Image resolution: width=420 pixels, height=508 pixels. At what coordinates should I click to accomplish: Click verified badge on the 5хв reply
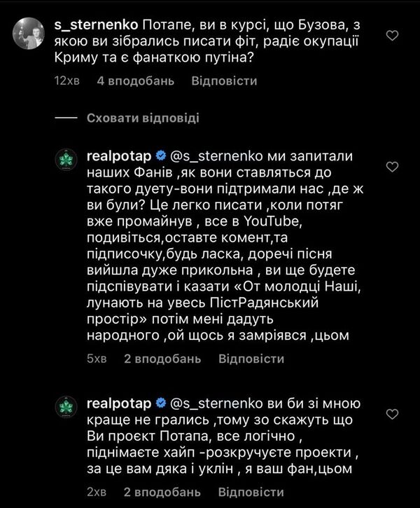tap(160, 154)
